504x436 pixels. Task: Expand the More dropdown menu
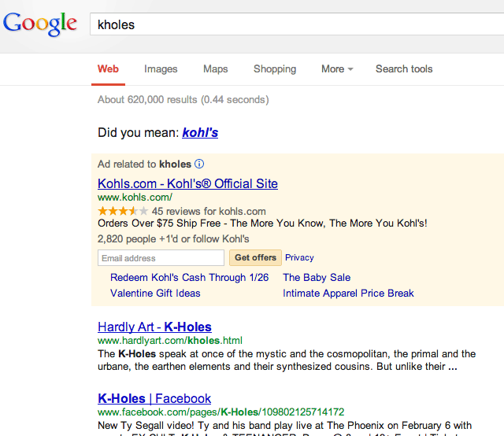[337, 68]
